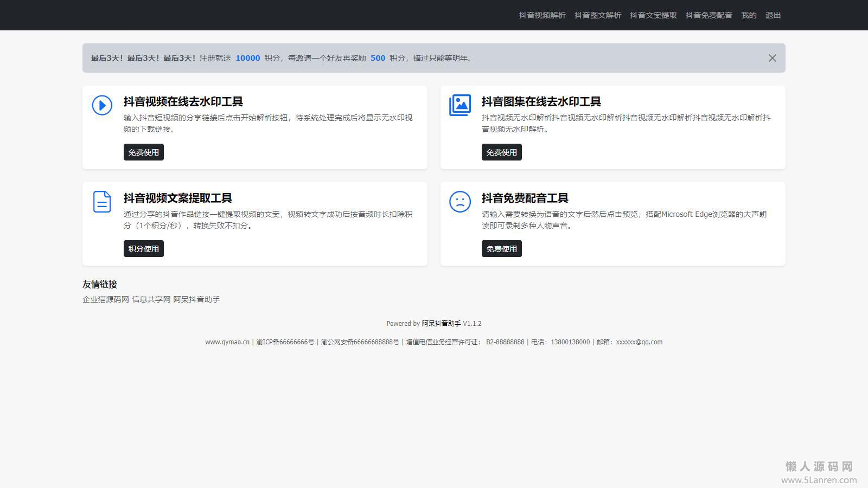Go to 抖音图文解析 nav item

click(598, 15)
